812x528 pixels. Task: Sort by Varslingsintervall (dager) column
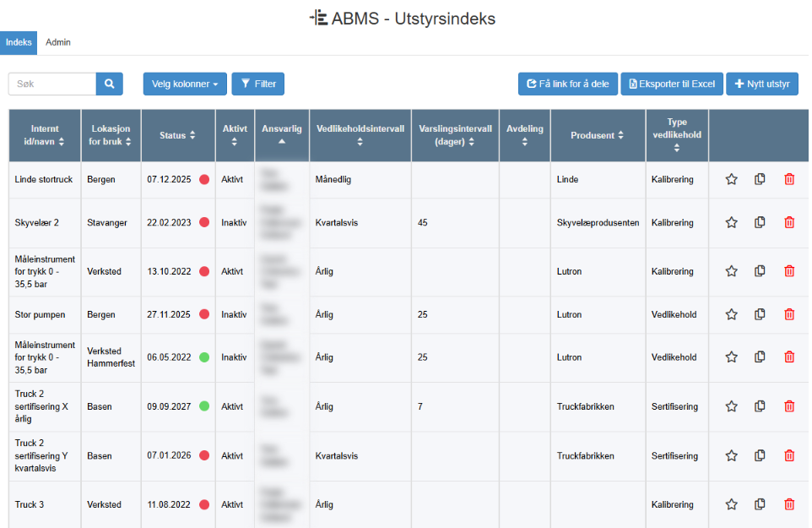pos(455,135)
